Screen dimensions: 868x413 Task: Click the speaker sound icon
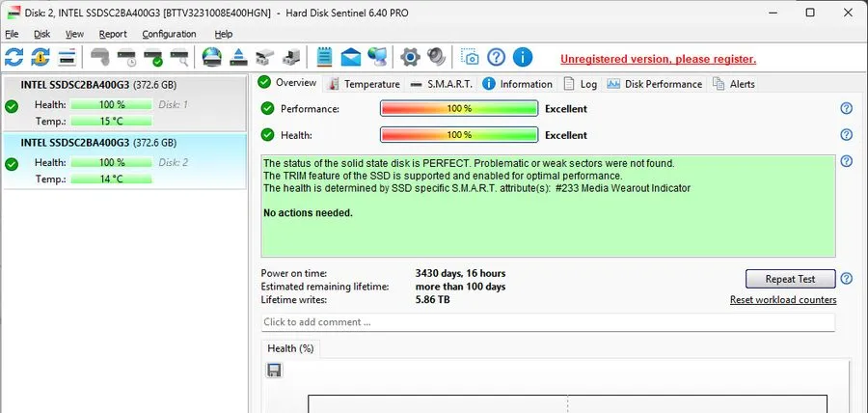pyautogui.click(x=437, y=57)
